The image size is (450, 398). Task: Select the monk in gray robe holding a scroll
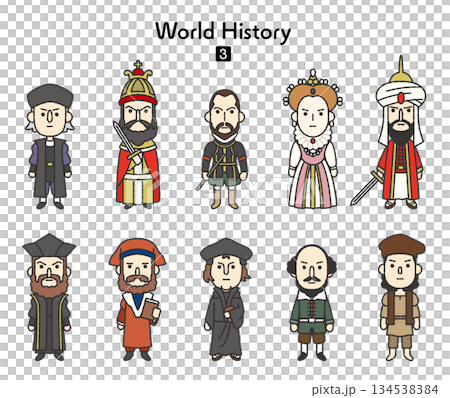tap(226, 299)
